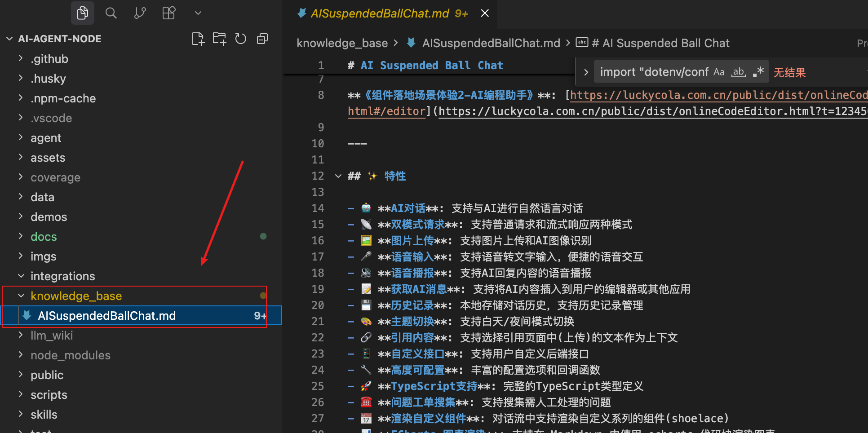Toggle Replace in the find widget
The image size is (868, 433).
[x=586, y=72]
